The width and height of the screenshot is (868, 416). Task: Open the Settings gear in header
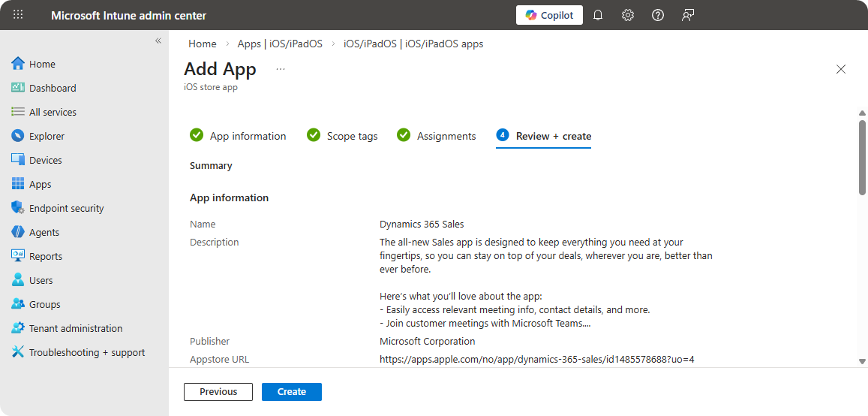[628, 15]
